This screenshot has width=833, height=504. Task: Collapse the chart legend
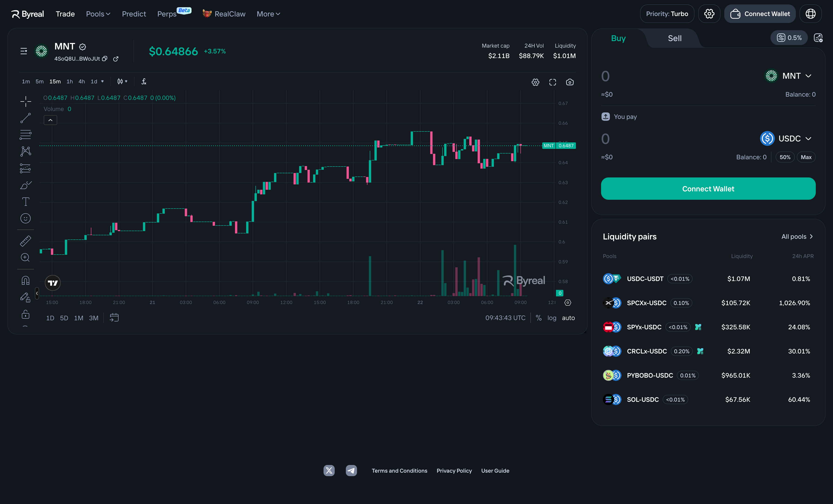(x=50, y=120)
